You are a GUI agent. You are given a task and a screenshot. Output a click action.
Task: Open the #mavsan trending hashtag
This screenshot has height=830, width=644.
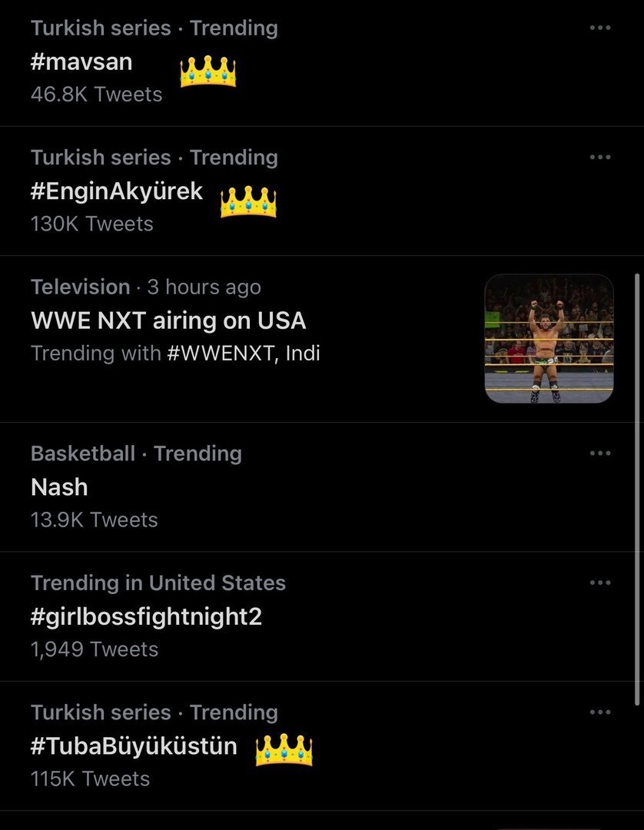click(81, 61)
